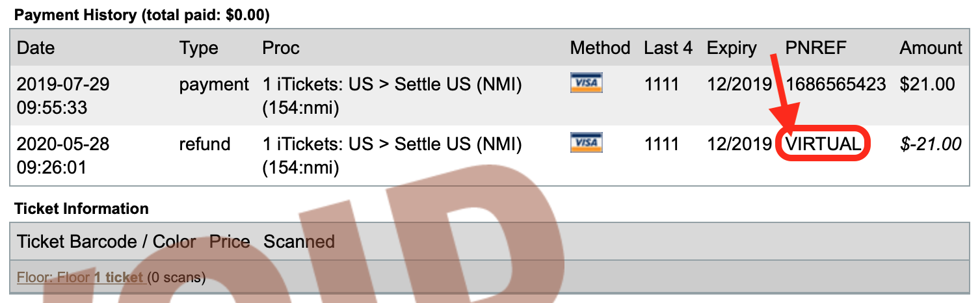Click the Proc column header
Screen dimensions: 980x303
click(281, 48)
